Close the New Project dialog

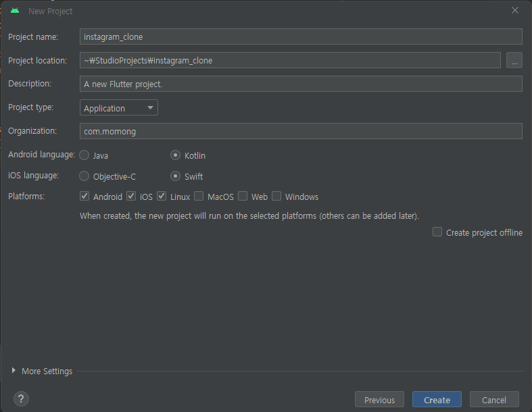click(515, 11)
